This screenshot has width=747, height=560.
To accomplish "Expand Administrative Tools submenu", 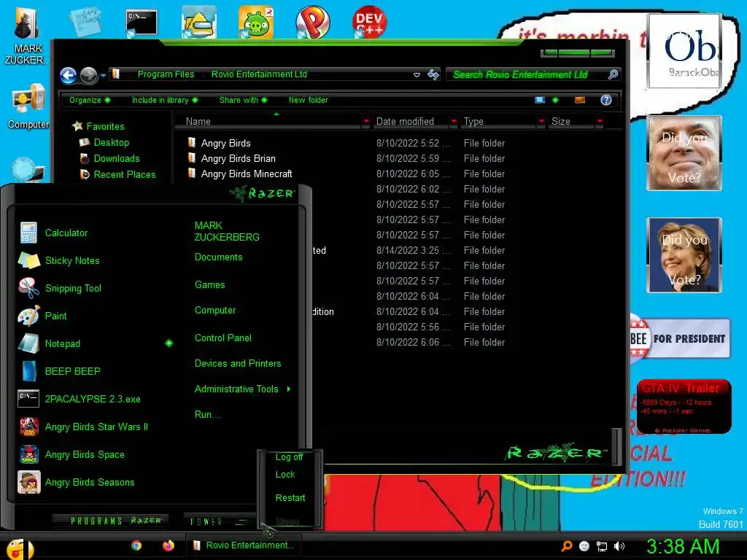I will pos(242,389).
